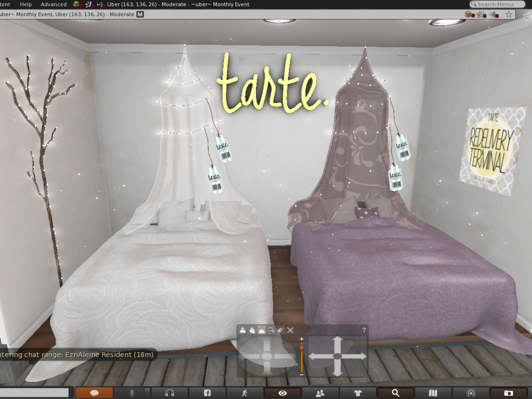Click the Search magnifier toolbar button
This screenshot has height=399, width=532.
click(x=395, y=393)
